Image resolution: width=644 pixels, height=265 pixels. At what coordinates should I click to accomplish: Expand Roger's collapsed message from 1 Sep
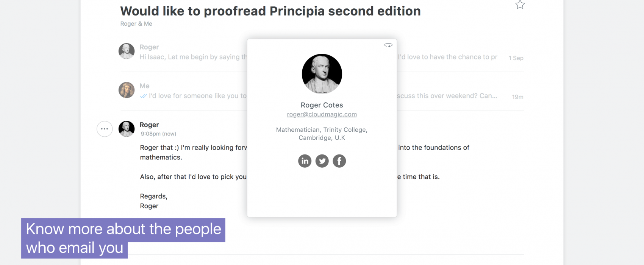[x=322, y=52]
